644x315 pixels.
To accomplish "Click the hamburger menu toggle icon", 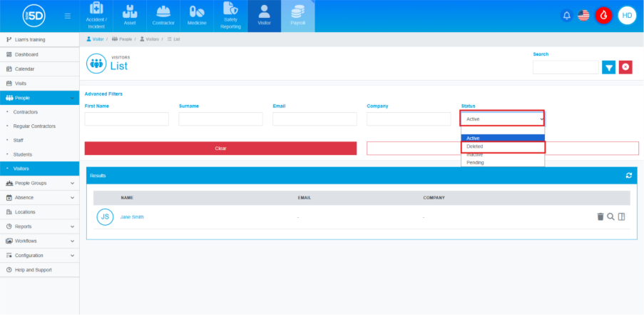I will pos(67,16).
